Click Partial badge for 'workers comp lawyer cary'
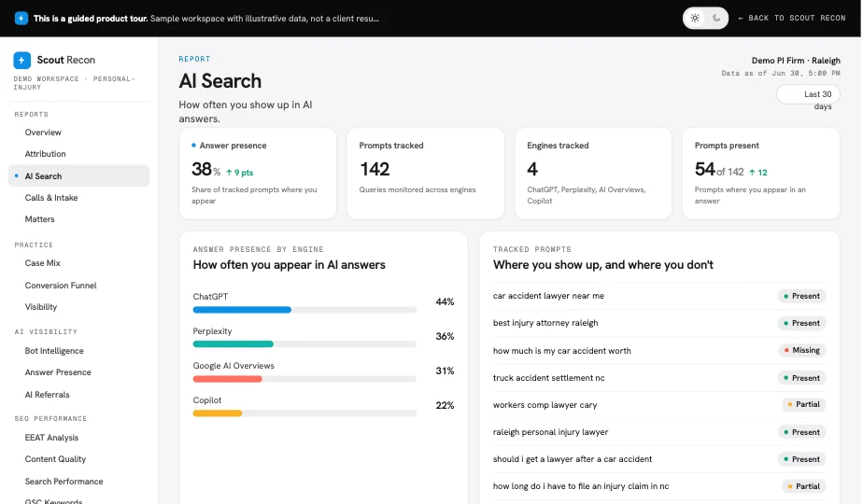The height and width of the screenshot is (504, 863). pos(803,404)
